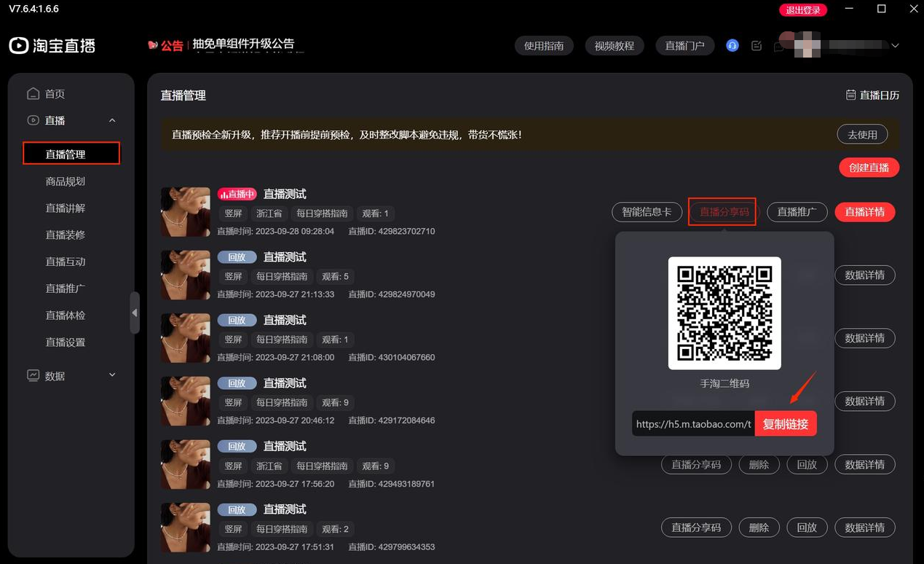Open 数据详情 for the 17:56:20 replay
The height and width of the screenshot is (564, 924).
(865, 464)
